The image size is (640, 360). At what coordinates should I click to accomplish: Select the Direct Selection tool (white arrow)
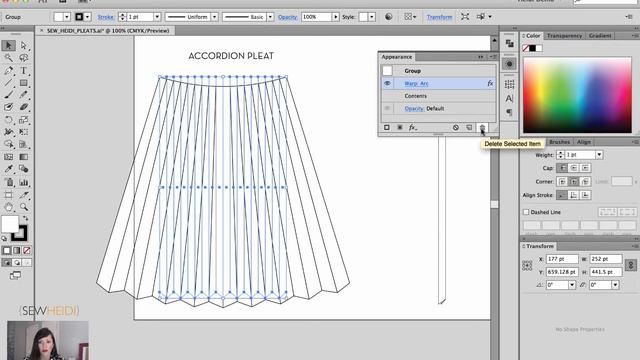pos(24,46)
